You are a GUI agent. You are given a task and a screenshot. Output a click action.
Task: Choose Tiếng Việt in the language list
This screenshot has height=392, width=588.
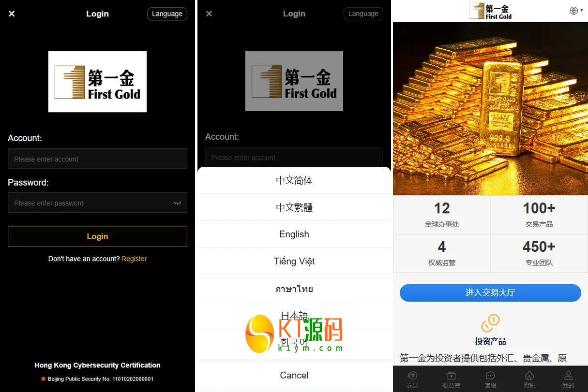click(x=294, y=261)
